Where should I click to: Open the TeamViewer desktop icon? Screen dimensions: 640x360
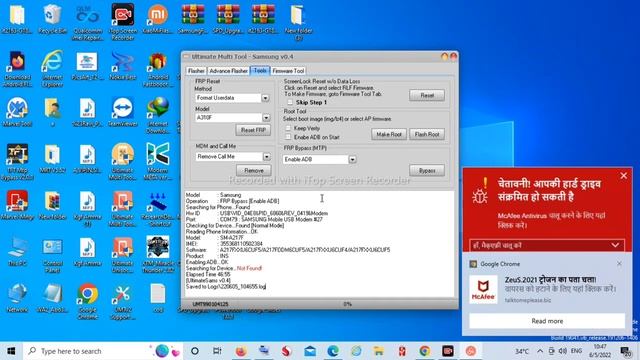[x=122, y=112]
